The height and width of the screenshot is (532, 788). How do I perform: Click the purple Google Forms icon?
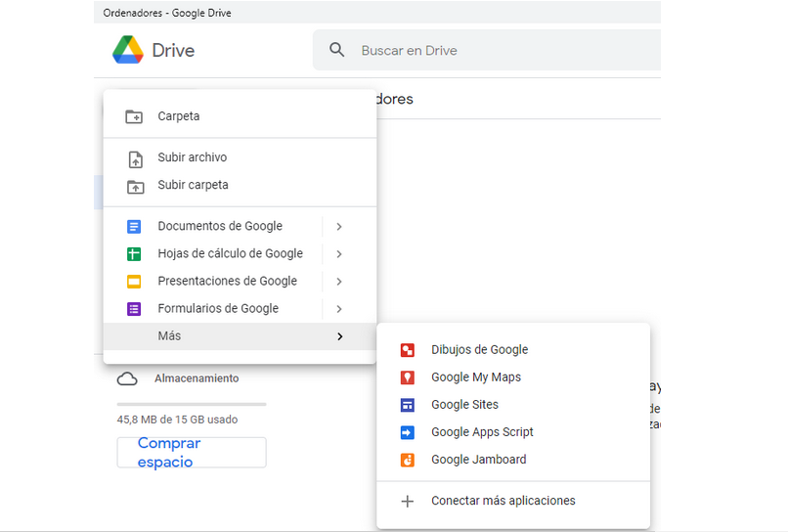point(134,309)
